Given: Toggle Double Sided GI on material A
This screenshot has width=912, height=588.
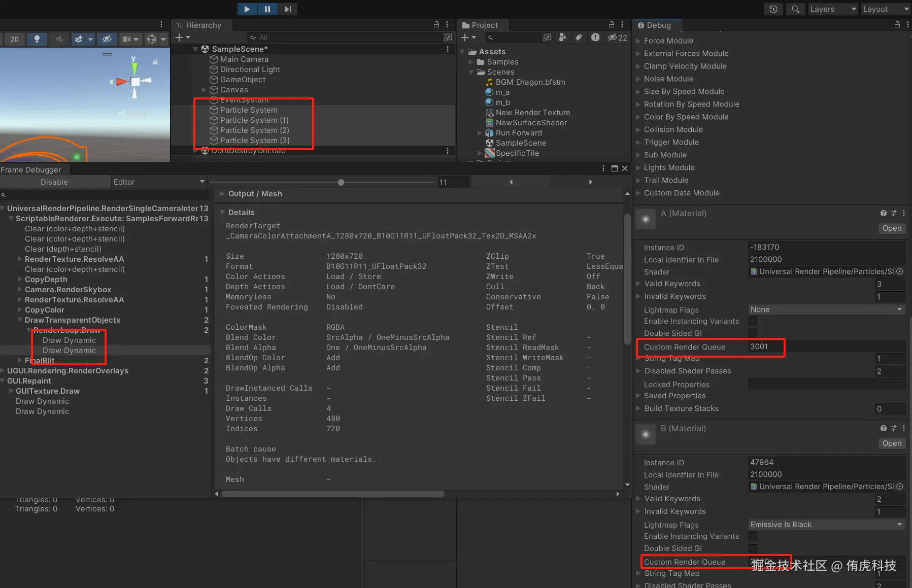Looking at the screenshot, I should coord(753,333).
